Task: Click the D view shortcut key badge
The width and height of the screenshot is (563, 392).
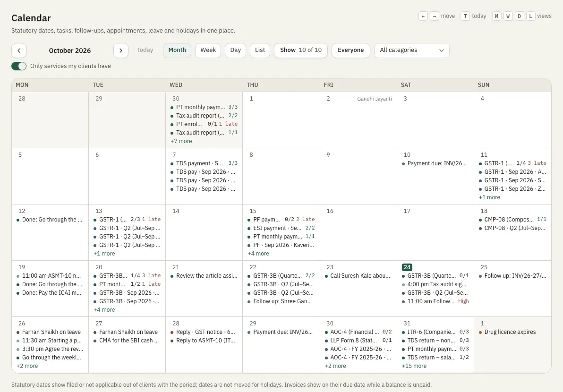Action: [519, 16]
